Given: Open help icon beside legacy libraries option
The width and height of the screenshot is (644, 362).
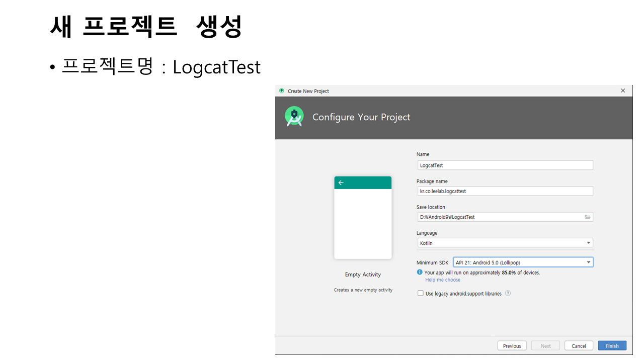Looking at the screenshot, I should [x=508, y=294].
